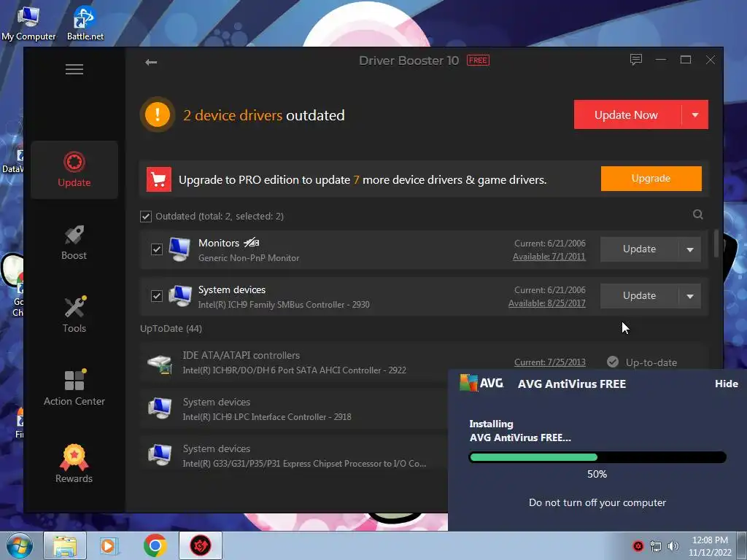The height and width of the screenshot is (560, 747).
Task: Update the ICH9 SMBus Controller driver
Action: click(639, 296)
